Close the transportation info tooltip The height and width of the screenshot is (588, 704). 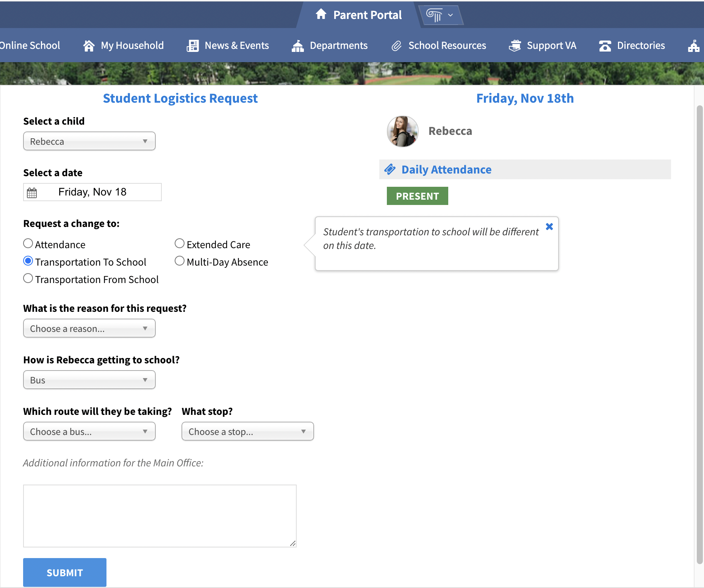(x=549, y=227)
